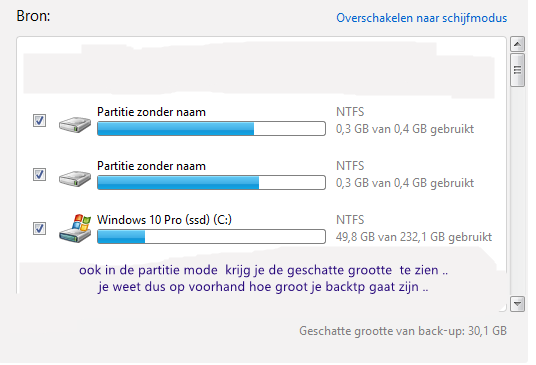This screenshot has height=365, width=536.
Task: Select the Windows 10 Pro (ssd) (C:) label
Action: pos(164,220)
